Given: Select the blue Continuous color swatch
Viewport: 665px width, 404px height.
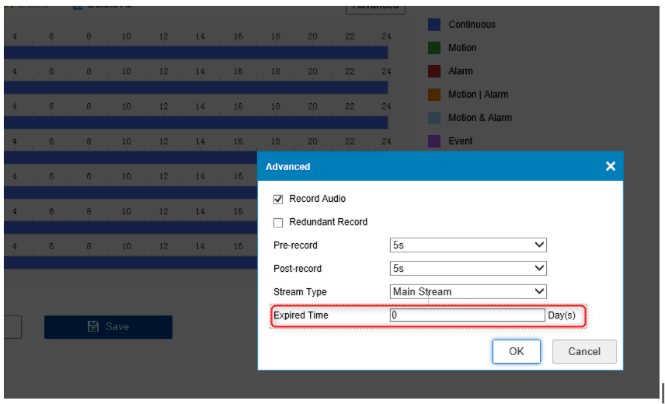Looking at the screenshot, I should (x=435, y=24).
